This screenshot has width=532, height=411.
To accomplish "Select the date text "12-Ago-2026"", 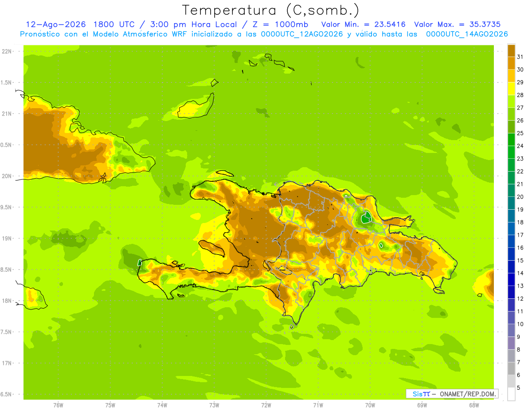I will click(x=55, y=25).
